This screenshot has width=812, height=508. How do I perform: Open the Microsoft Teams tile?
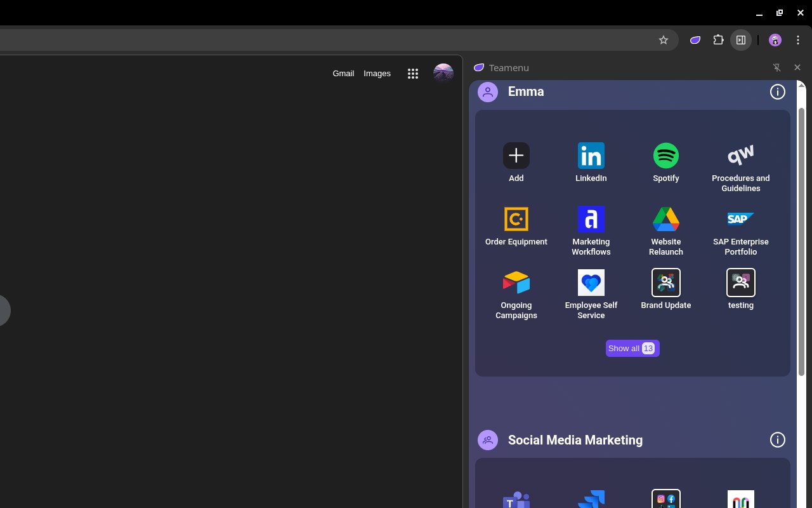point(516,499)
